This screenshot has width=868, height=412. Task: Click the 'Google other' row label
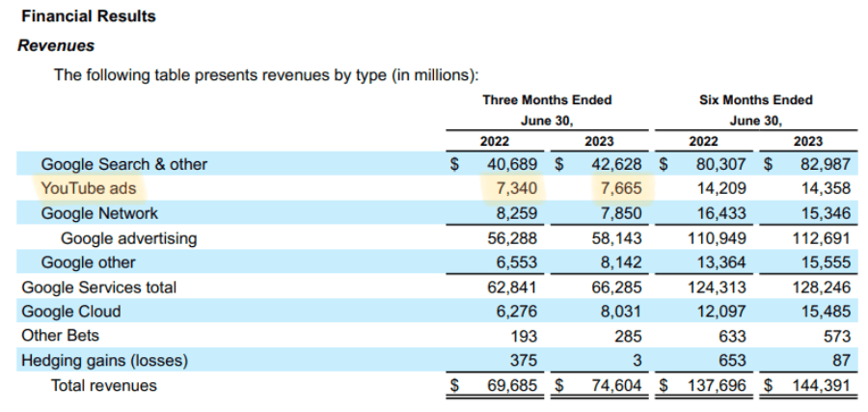point(89,261)
